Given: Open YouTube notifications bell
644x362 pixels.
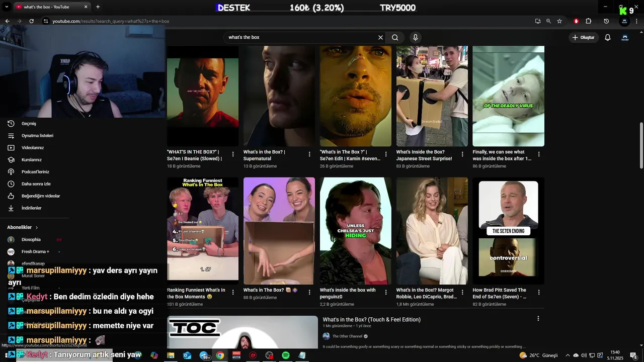Looking at the screenshot, I should click(608, 37).
